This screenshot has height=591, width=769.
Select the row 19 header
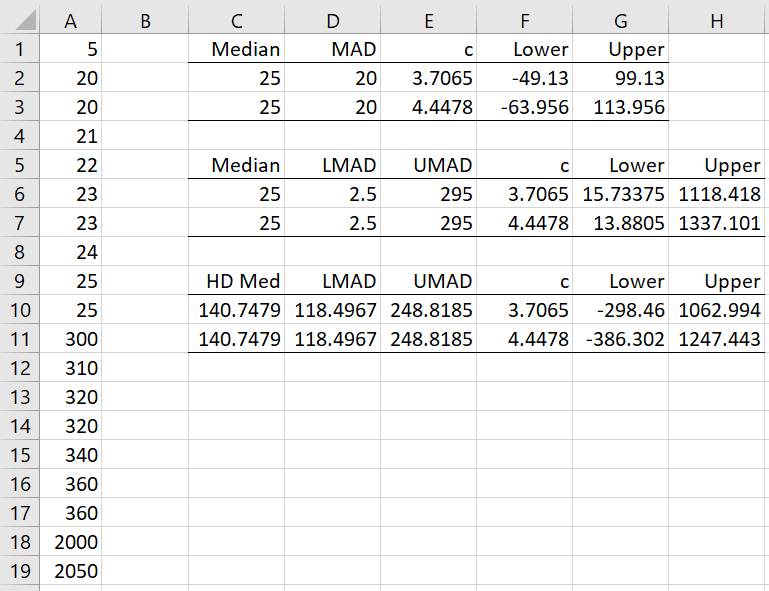pyautogui.click(x=20, y=571)
